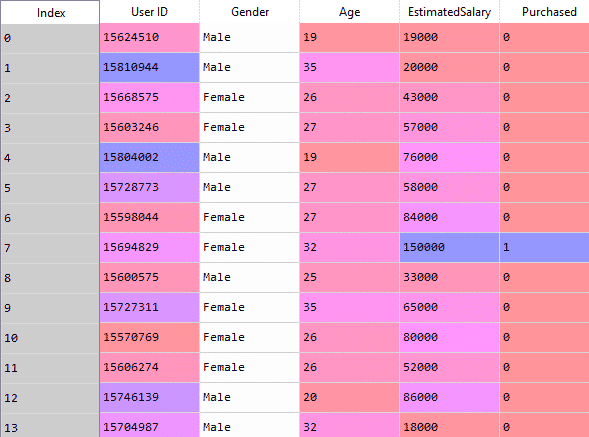Sort by the User ID column header
Viewport: 589px width, 437px height.
point(150,12)
